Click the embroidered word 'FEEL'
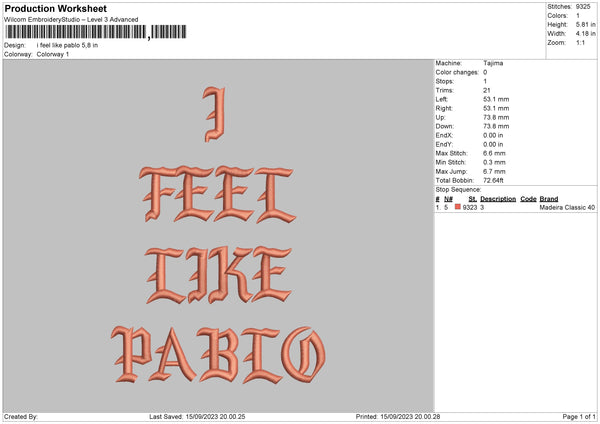 (x=217, y=195)
